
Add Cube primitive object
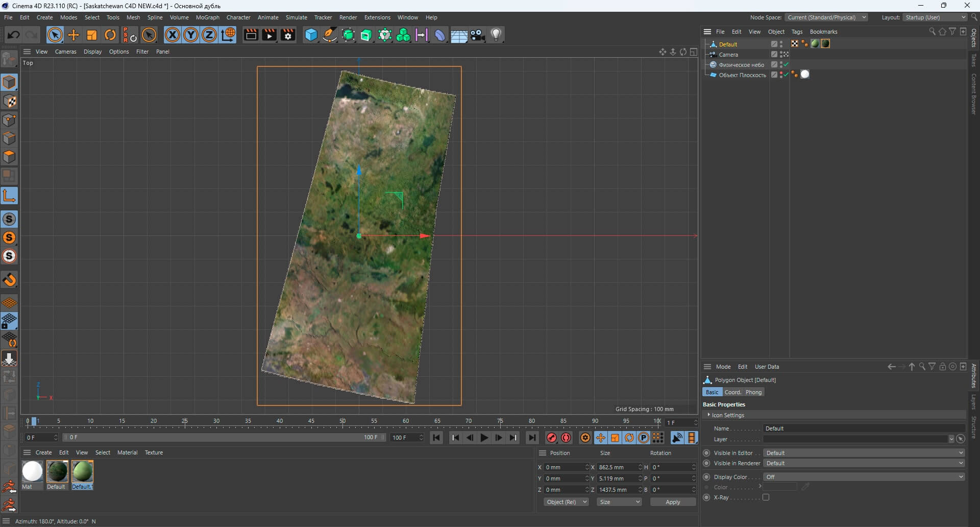[311, 35]
